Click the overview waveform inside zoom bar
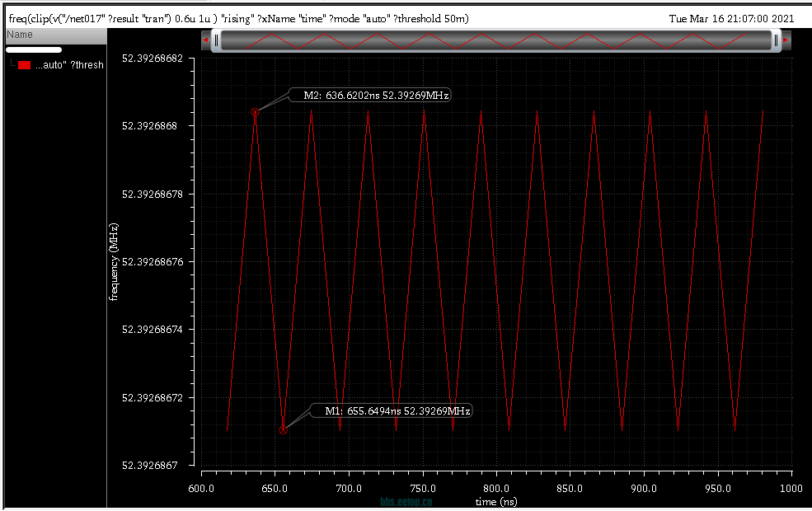This screenshot has width=812, height=511. point(495,41)
